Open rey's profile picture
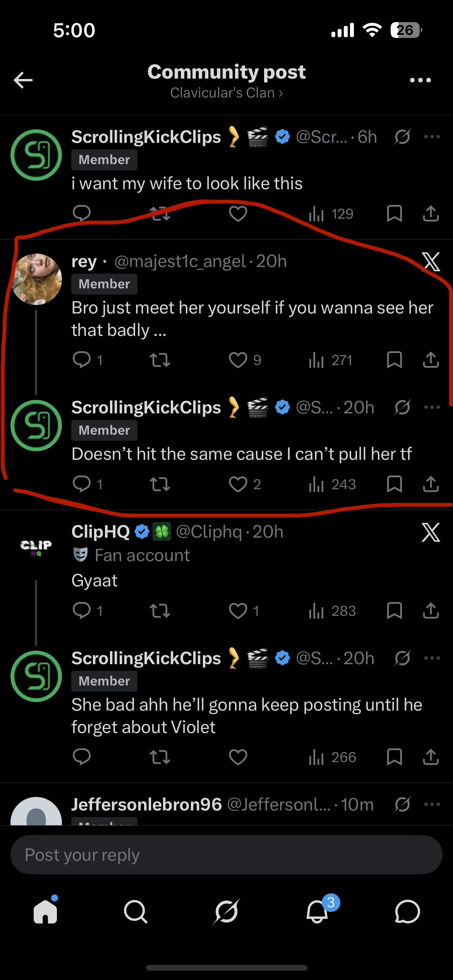 [36, 279]
